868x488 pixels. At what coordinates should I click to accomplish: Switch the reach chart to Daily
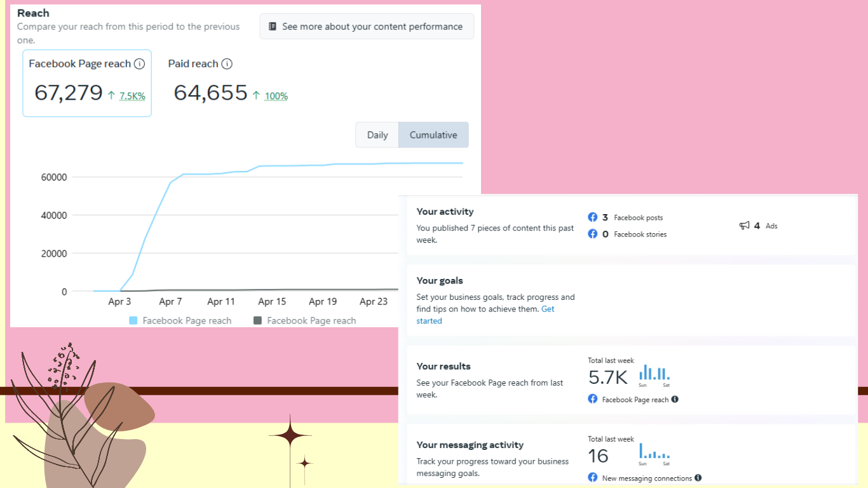click(377, 135)
